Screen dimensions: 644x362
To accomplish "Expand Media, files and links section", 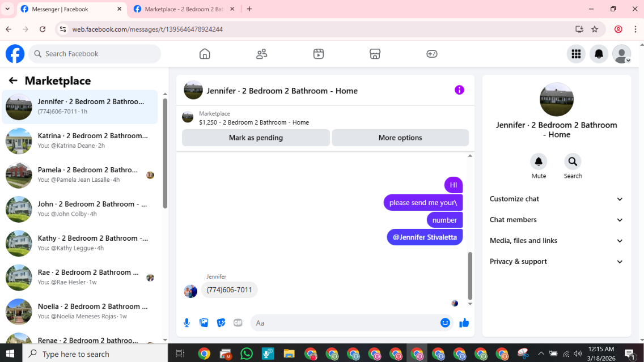I will pyautogui.click(x=556, y=241).
